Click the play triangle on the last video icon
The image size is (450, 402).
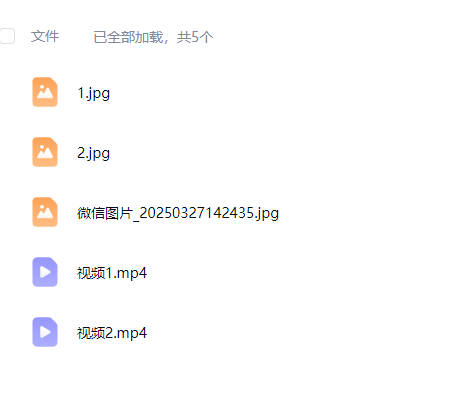point(45,332)
